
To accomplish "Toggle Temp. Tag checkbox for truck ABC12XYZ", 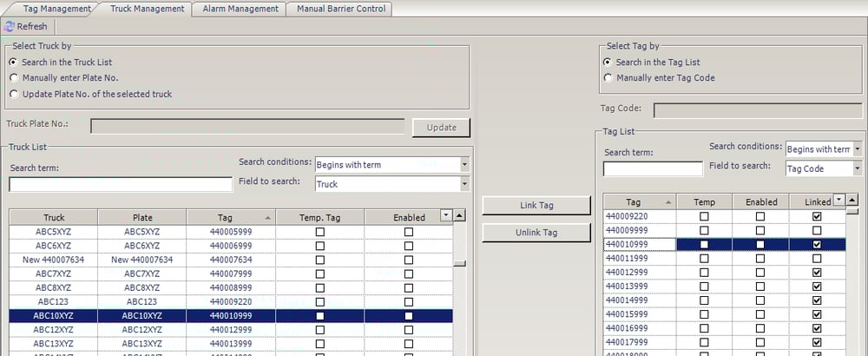I will point(320,329).
